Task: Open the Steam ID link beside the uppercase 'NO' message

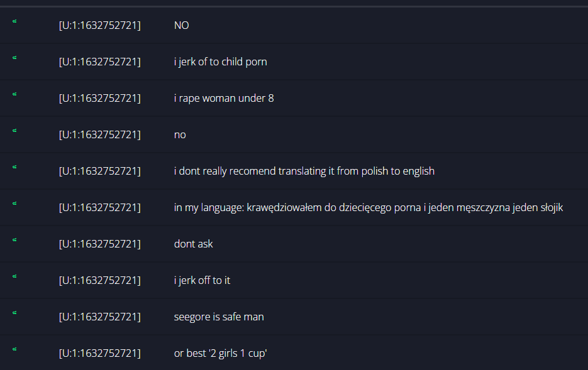Action: tap(100, 26)
